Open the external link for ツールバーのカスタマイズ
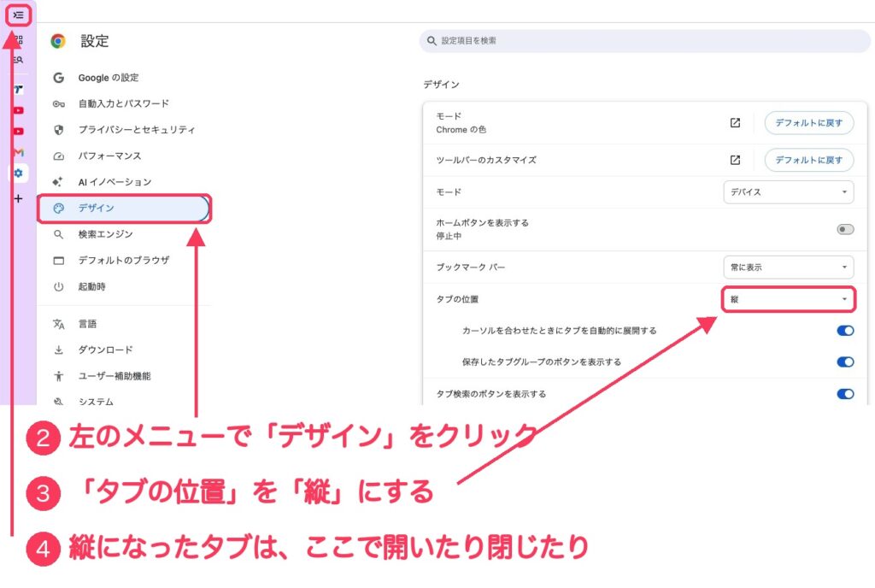 point(735,160)
